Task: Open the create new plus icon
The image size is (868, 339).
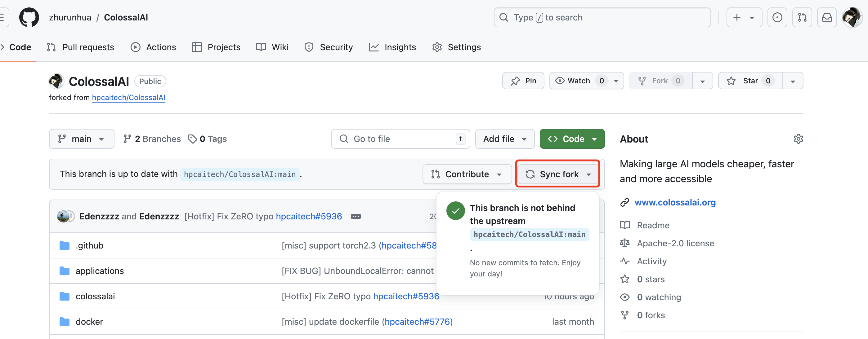Action: point(744,17)
